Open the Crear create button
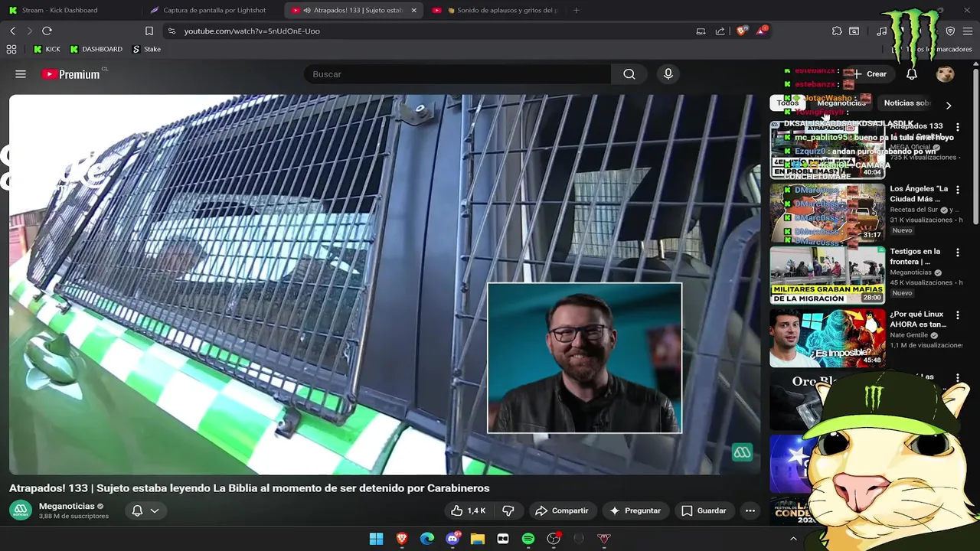Screen dimensions: 980x551 coord(869,74)
